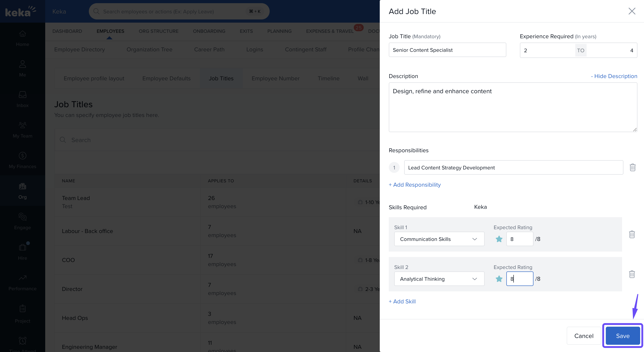Viewport: 644px width, 352px height.
Task: Close the Add Job Title panel
Action: point(632,11)
